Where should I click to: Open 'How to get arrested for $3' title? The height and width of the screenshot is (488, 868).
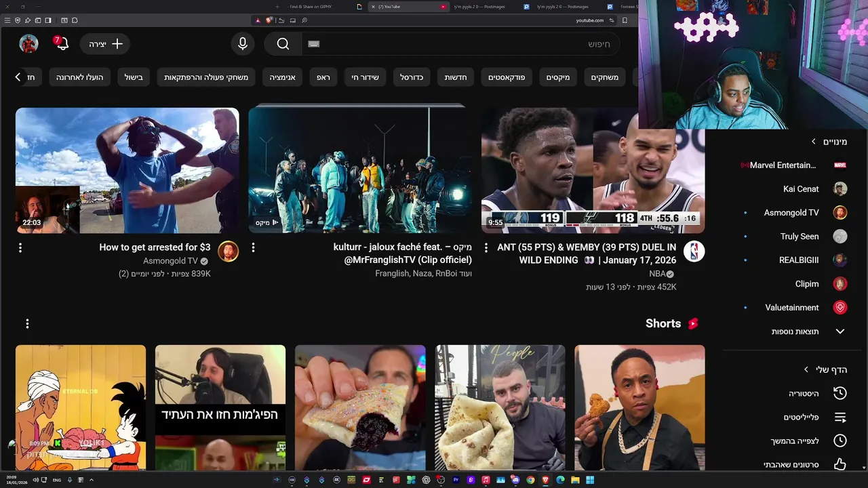[x=155, y=247]
